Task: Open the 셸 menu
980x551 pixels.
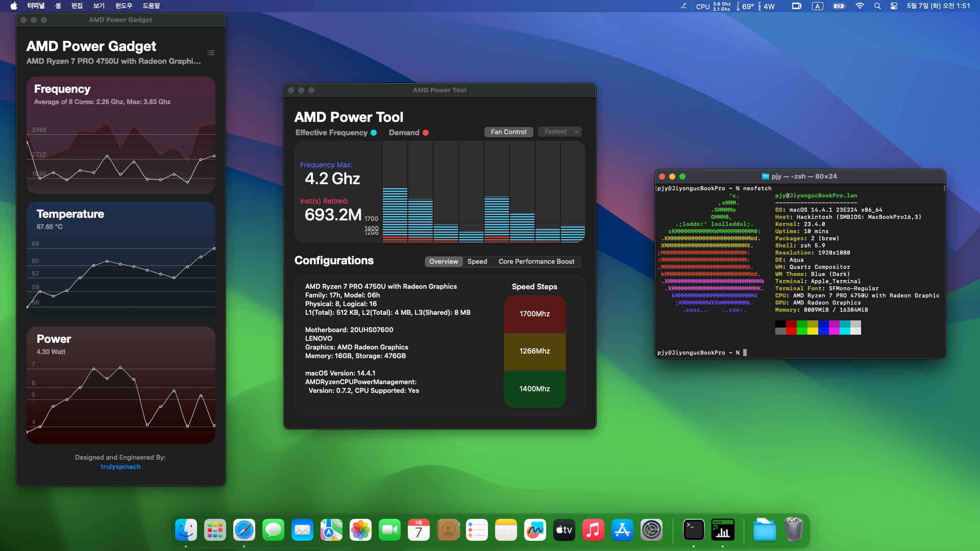Action: (x=58, y=6)
